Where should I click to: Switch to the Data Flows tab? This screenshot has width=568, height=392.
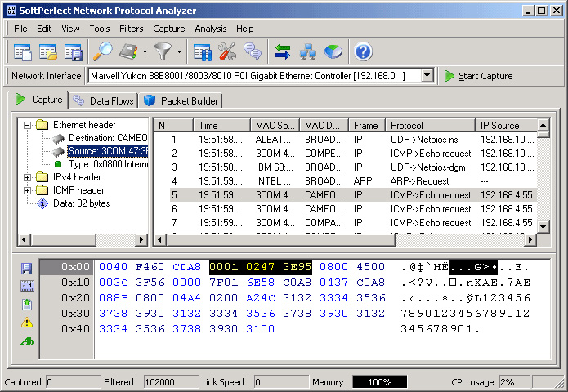[104, 100]
